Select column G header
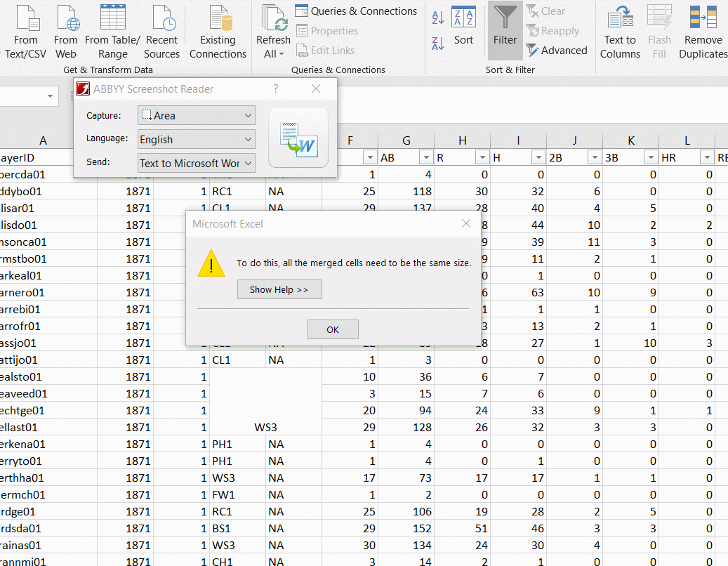728x566 pixels. (x=406, y=140)
